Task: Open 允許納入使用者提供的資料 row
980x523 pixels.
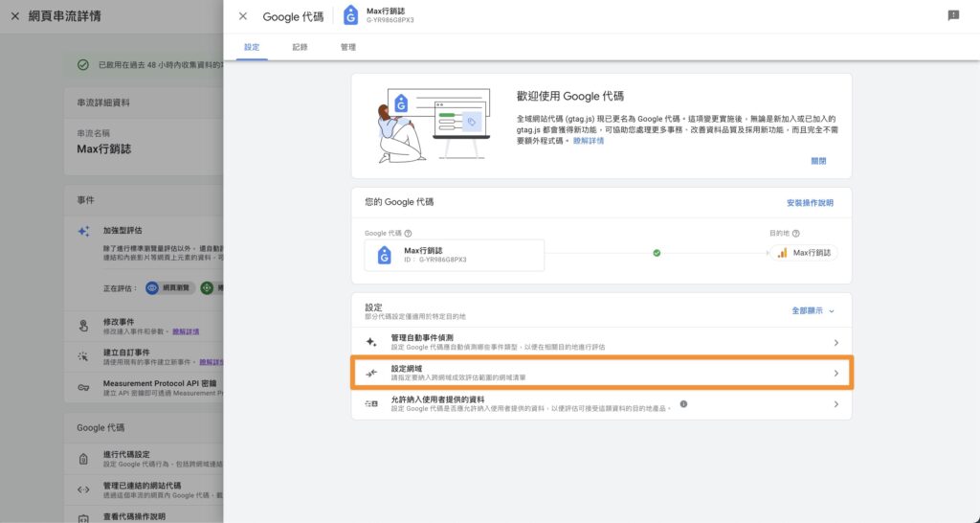Action: click(601, 404)
